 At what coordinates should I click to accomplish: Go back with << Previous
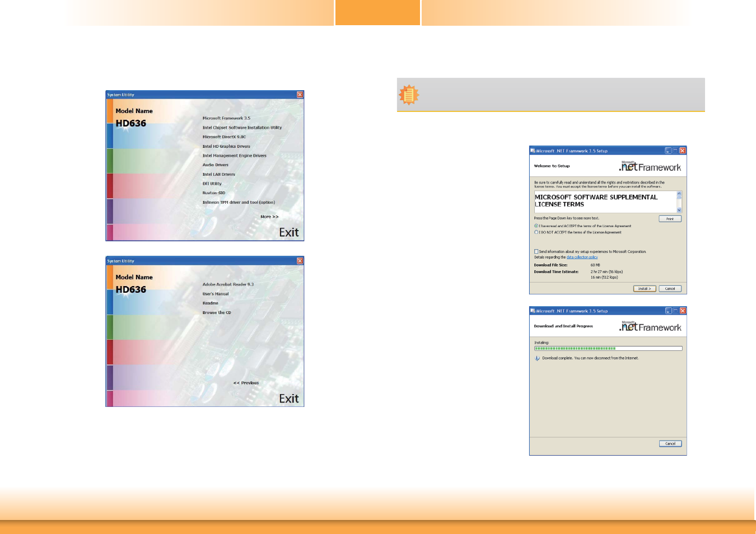tap(246, 383)
